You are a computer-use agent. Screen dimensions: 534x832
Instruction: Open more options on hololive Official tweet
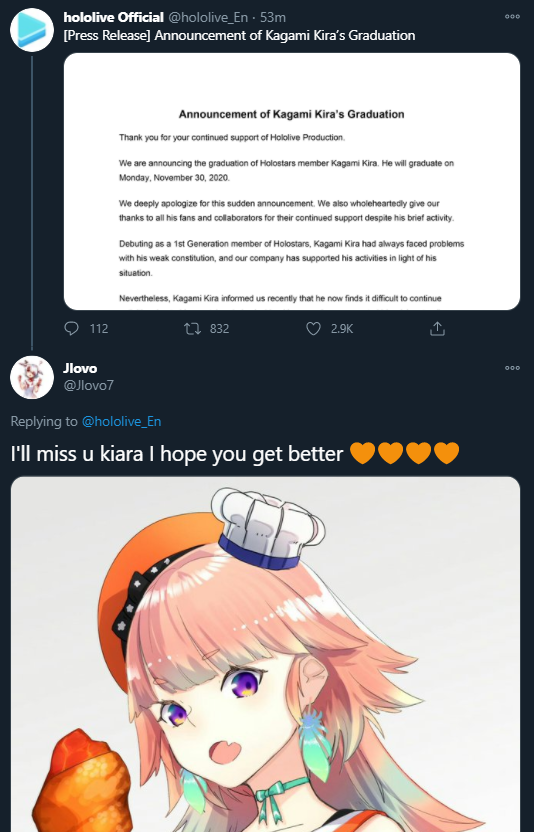click(x=512, y=16)
